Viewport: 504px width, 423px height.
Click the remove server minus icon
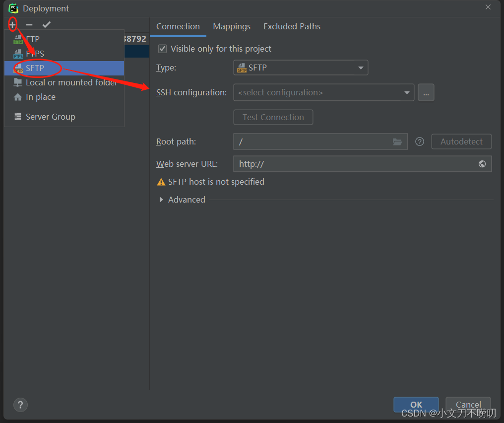click(x=29, y=24)
